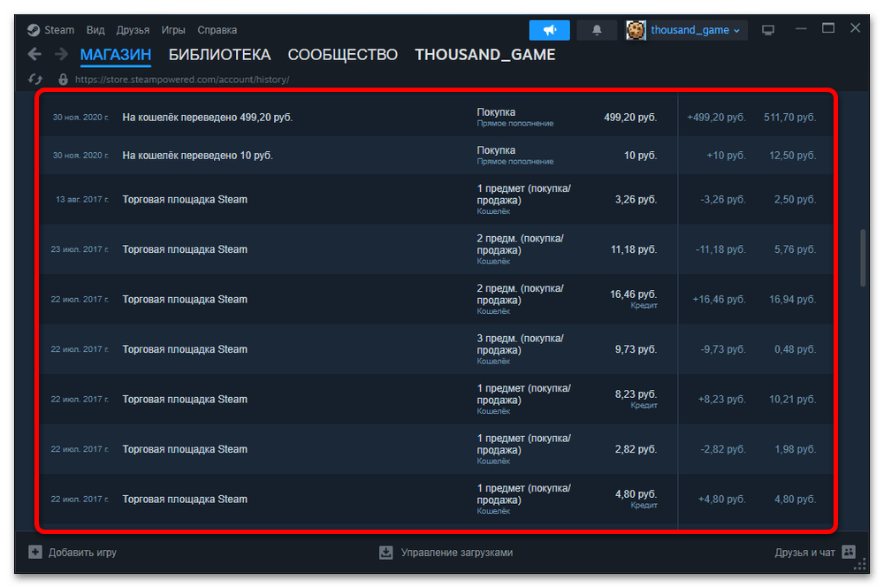
Task: Switch to Big Picture mode monitor icon
Action: [768, 30]
